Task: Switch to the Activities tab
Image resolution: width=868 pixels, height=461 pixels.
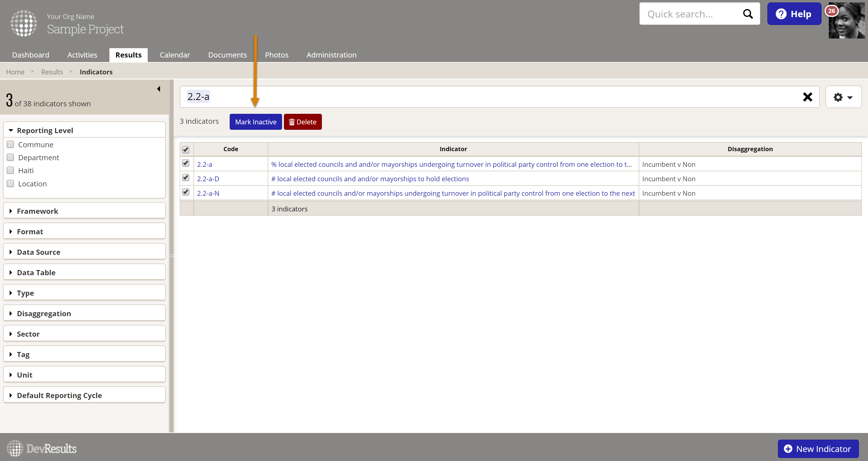Action: pos(82,55)
